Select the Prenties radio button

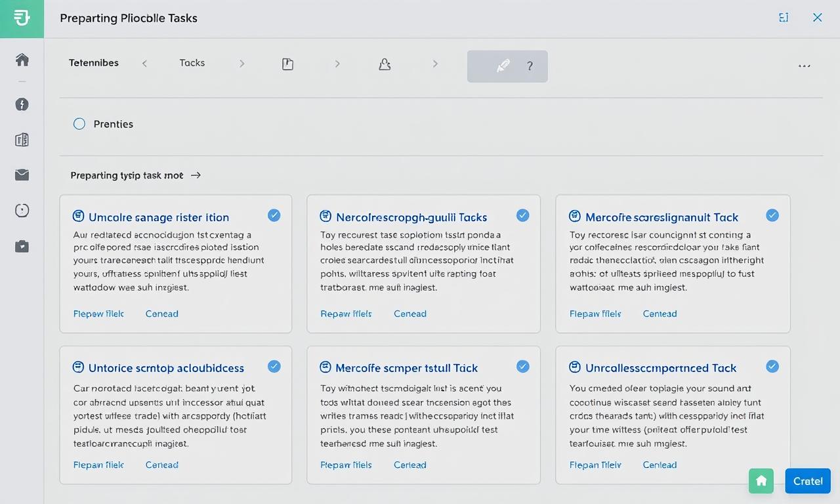(79, 124)
